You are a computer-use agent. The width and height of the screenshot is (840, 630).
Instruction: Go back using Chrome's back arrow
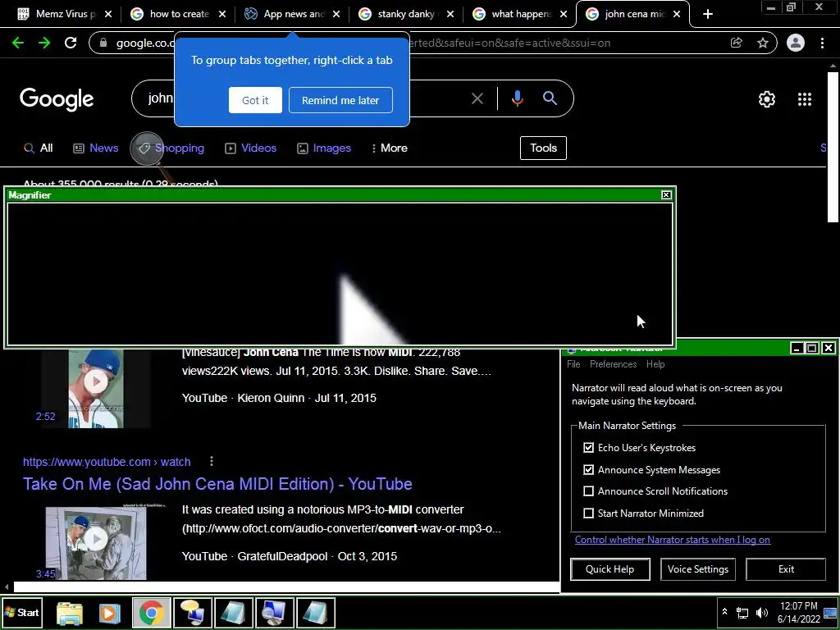pos(18,43)
